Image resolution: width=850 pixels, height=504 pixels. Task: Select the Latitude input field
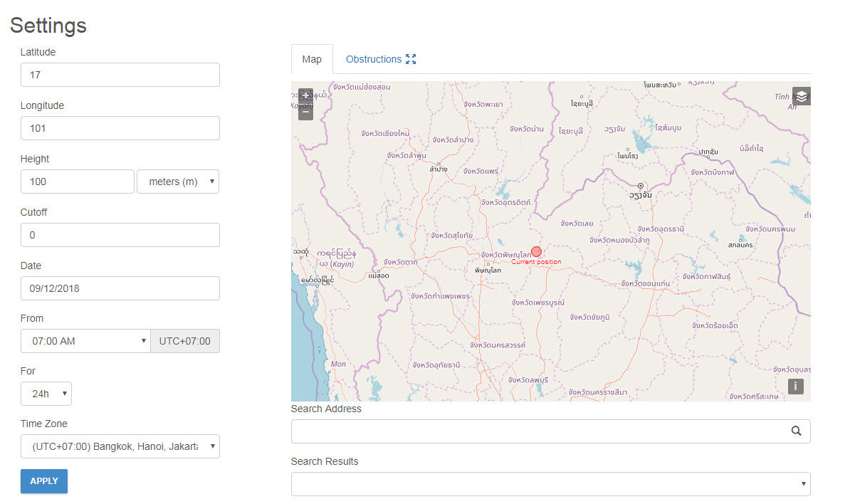(x=120, y=75)
